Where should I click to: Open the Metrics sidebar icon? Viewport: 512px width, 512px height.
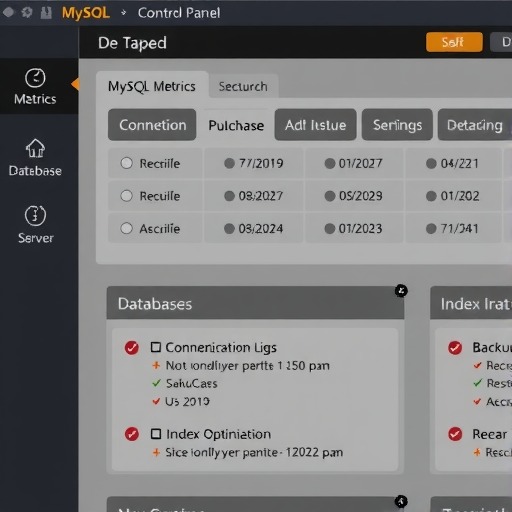(x=35, y=78)
